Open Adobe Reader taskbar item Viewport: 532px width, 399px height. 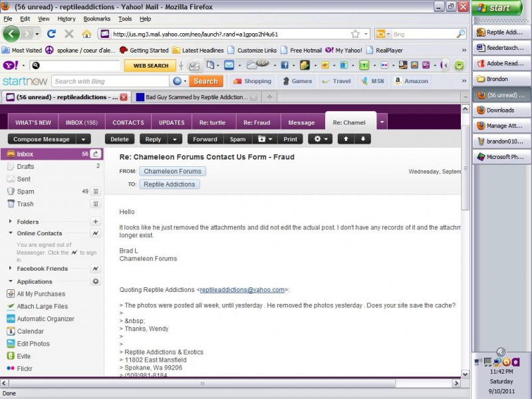(501, 63)
